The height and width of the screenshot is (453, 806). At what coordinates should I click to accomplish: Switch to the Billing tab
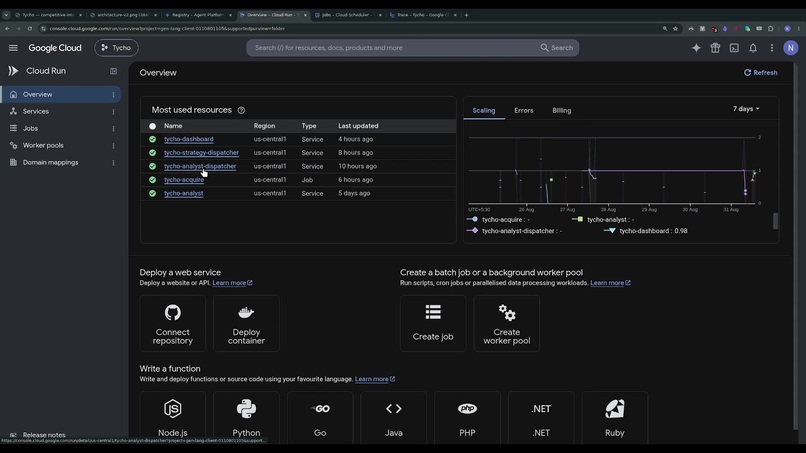(x=561, y=111)
